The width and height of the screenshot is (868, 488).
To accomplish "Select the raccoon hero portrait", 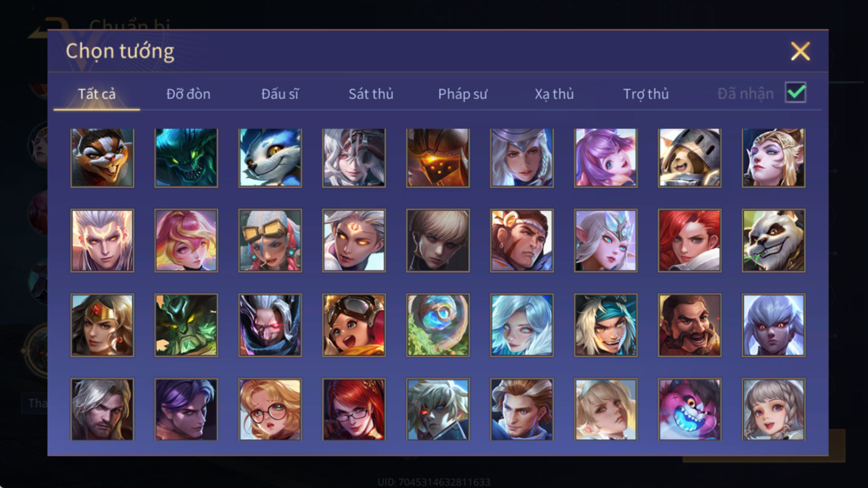I will point(102,158).
